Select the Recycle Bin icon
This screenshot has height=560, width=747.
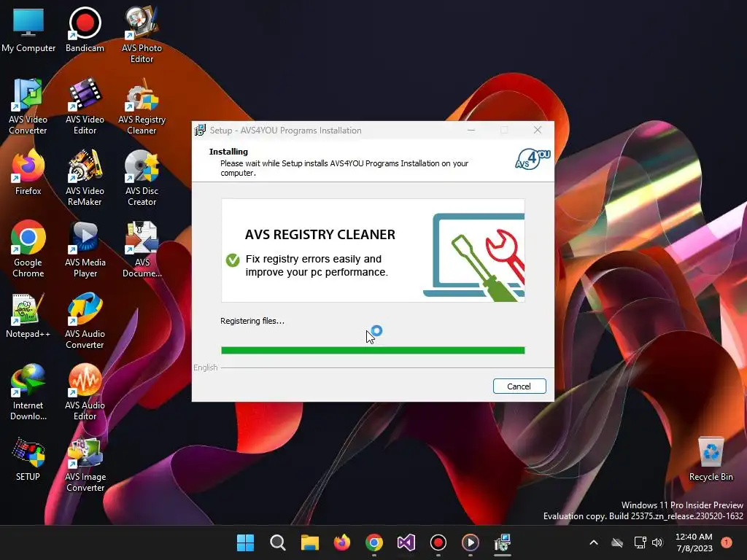[x=711, y=459]
